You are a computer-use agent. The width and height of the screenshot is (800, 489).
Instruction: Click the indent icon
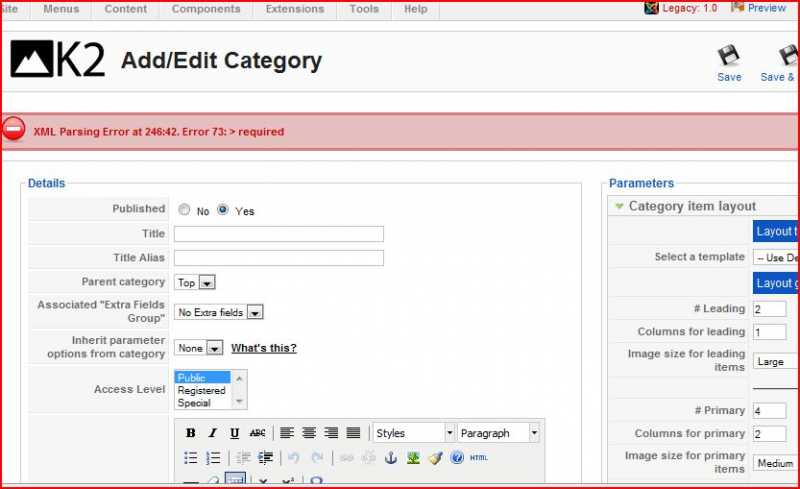pyautogui.click(x=265, y=457)
